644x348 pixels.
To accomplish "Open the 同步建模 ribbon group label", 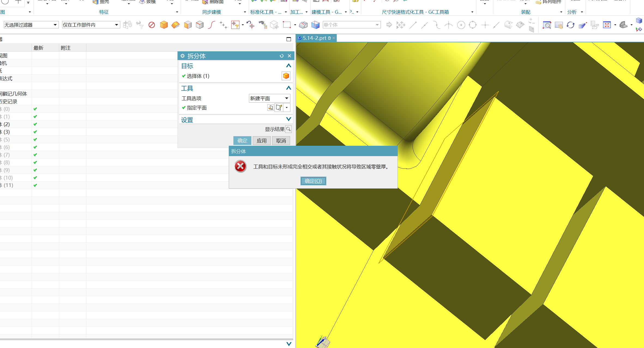I will [x=212, y=12].
